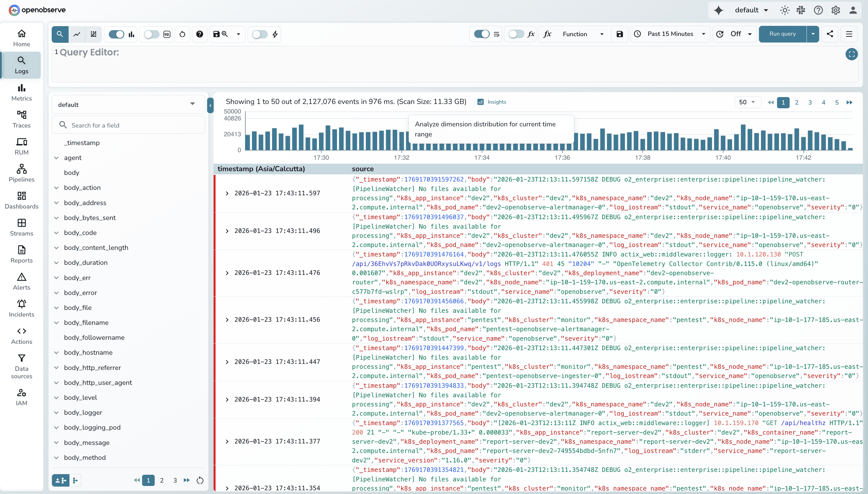Image resolution: width=868 pixels, height=494 pixels.
Task: Click the Run query button
Action: click(x=782, y=34)
